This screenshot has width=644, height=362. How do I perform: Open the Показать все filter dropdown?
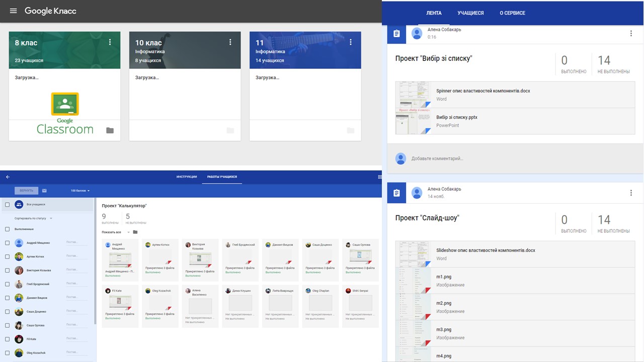point(116,232)
